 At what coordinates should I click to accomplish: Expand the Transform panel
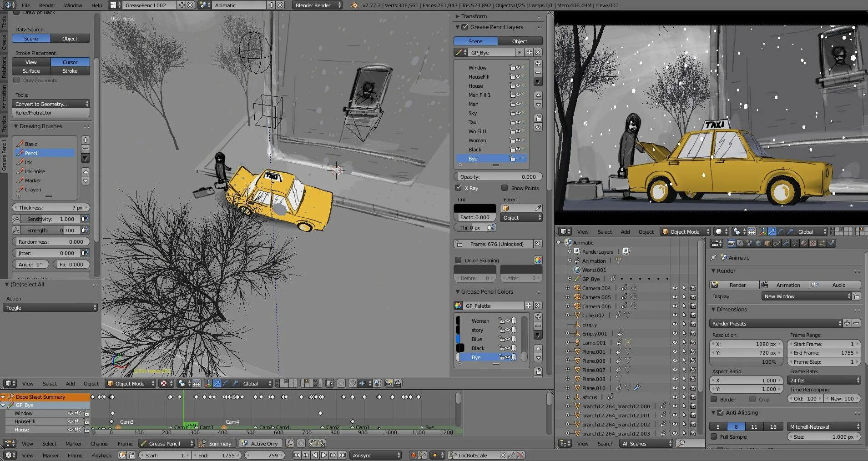click(x=458, y=16)
